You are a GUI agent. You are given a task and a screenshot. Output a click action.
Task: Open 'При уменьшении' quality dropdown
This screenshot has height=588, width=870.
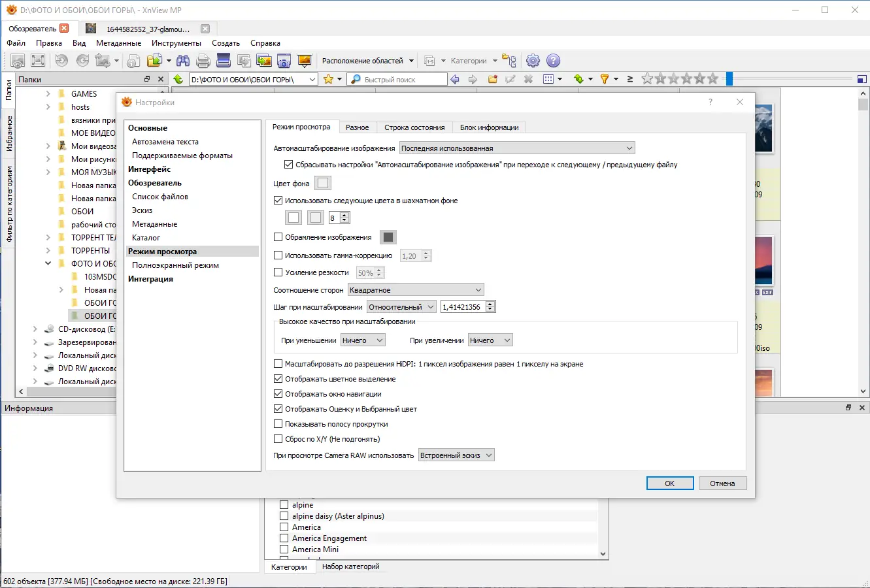coord(363,340)
